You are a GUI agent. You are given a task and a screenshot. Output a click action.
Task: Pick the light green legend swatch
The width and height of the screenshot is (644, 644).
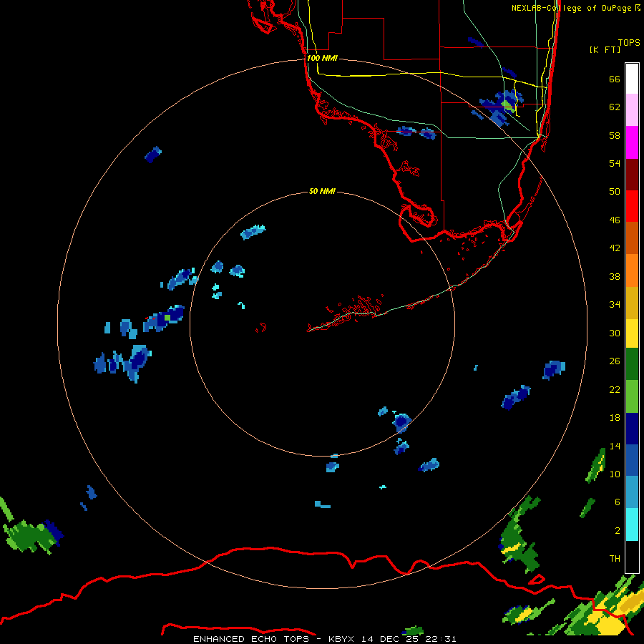tap(632, 396)
